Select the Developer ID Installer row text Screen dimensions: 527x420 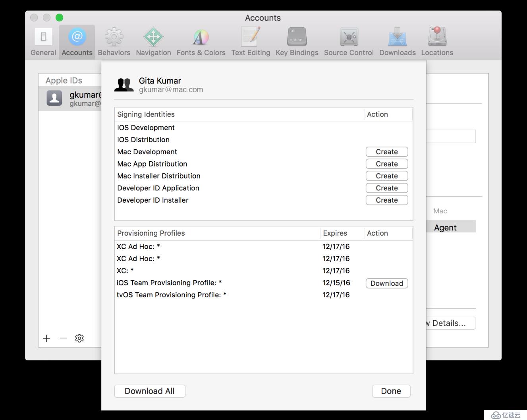[153, 200]
